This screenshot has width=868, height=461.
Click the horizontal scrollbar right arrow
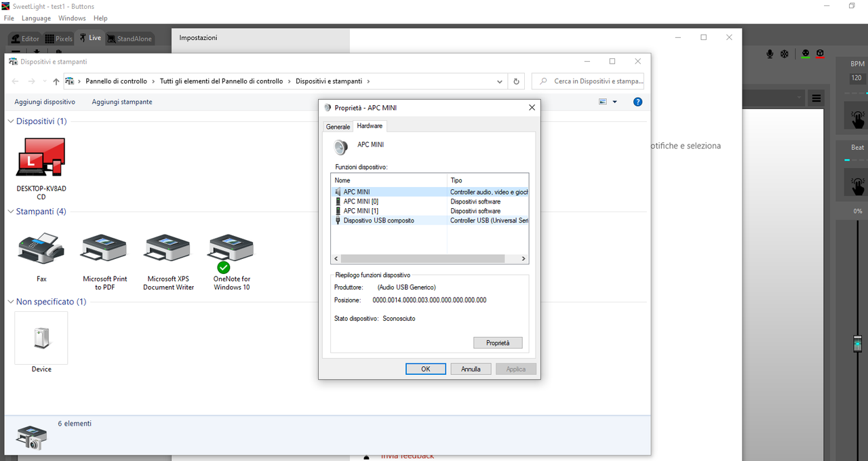tap(523, 259)
